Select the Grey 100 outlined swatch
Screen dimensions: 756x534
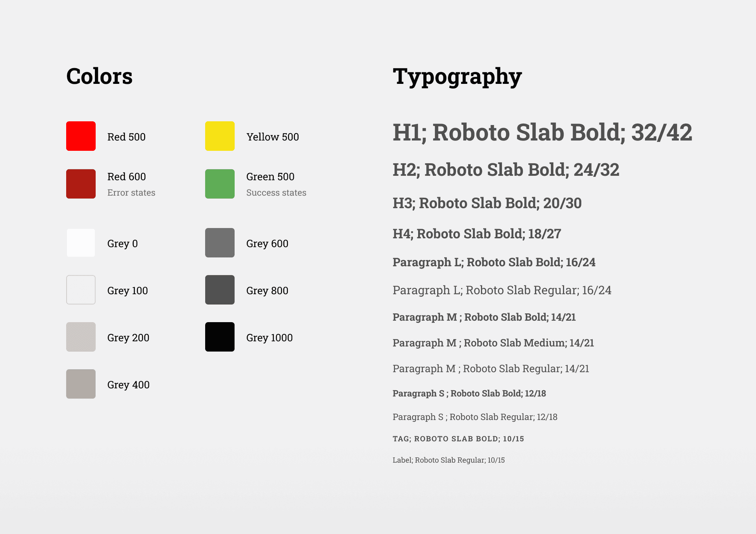click(x=81, y=290)
